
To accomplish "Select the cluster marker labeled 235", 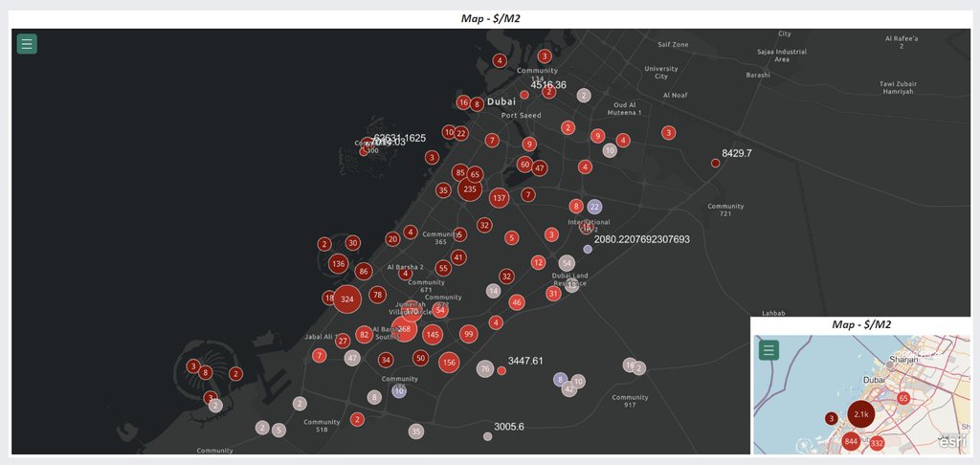I will coord(469,189).
